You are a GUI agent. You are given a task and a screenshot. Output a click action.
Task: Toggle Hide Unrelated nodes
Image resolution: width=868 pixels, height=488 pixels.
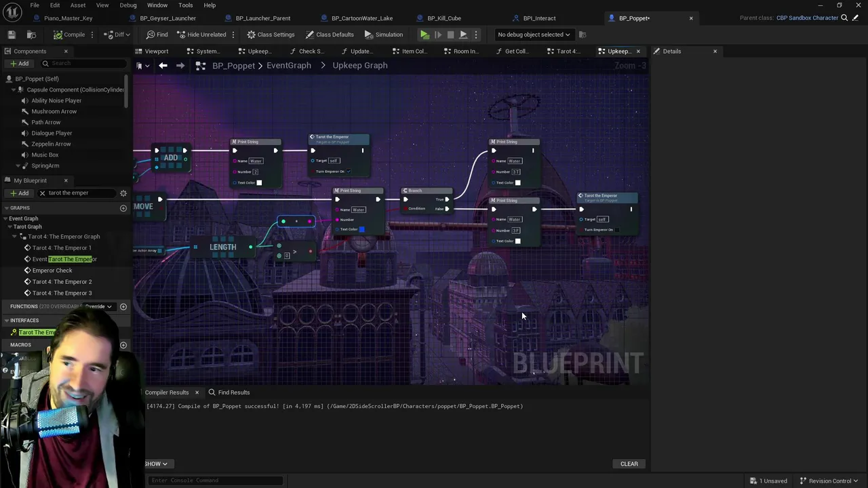click(x=201, y=35)
